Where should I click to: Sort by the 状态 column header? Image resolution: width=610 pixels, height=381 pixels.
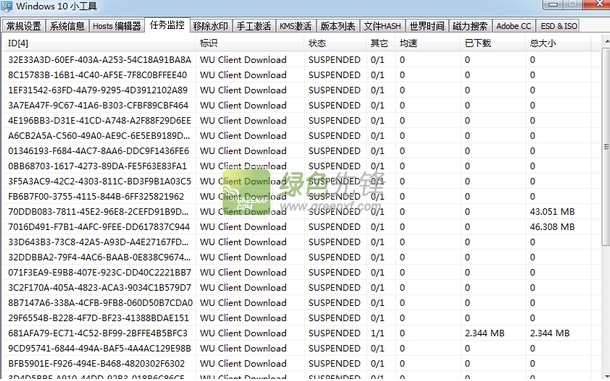[335, 43]
